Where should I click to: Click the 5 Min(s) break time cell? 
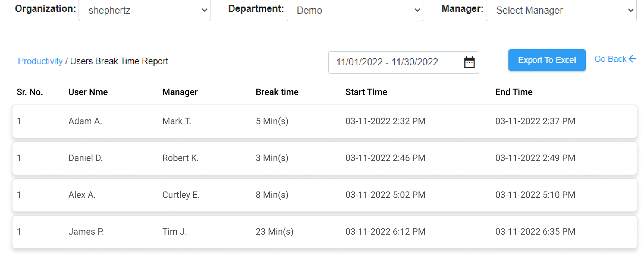[x=272, y=121]
